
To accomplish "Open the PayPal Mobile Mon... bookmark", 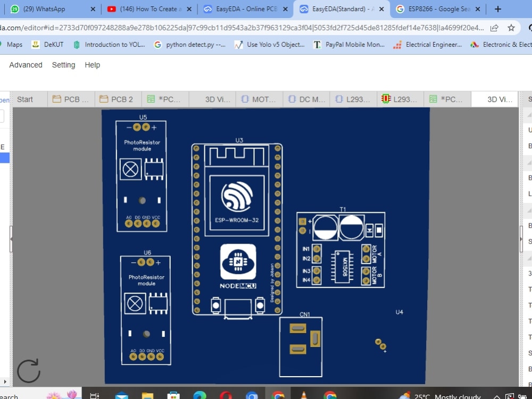I will (349, 45).
